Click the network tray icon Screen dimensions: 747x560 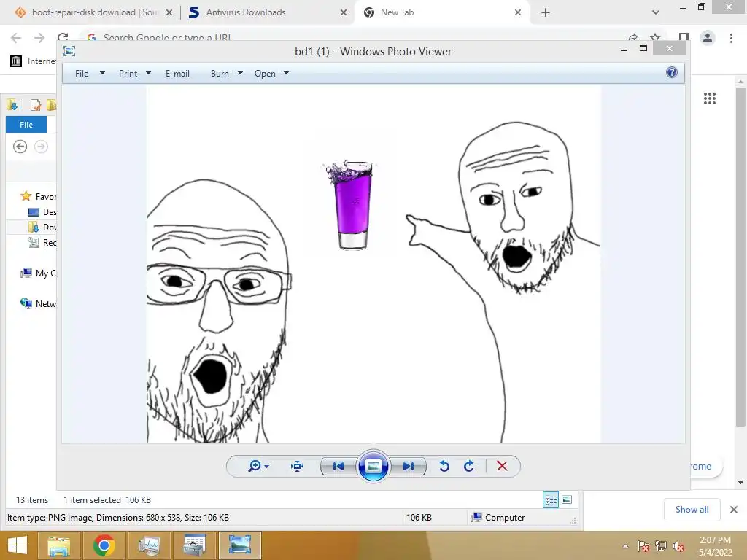[x=660, y=545]
